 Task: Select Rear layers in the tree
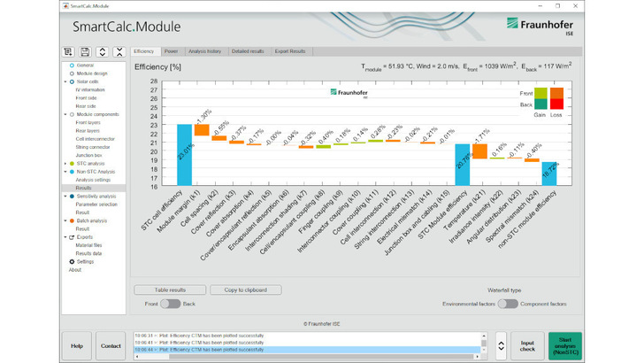[x=88, y=131]
